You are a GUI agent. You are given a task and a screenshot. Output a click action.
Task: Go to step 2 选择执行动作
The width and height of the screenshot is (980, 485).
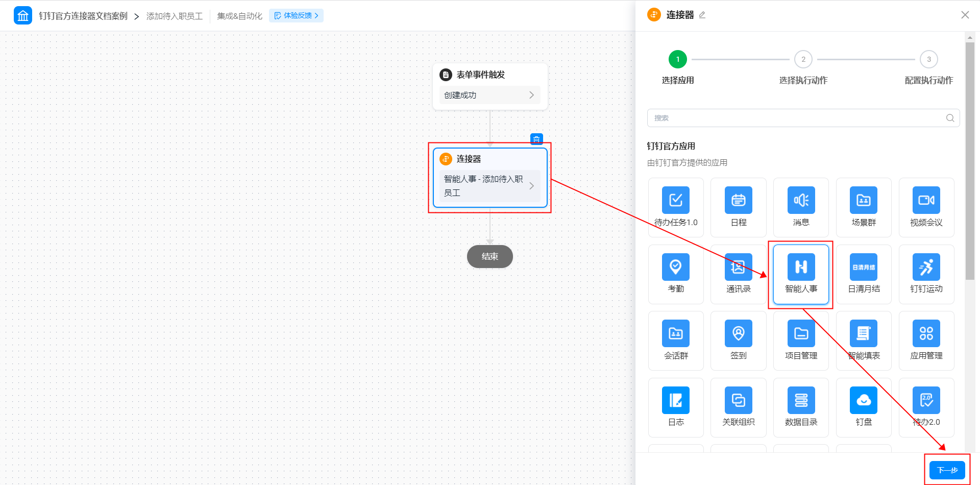(x=803, y=67)
